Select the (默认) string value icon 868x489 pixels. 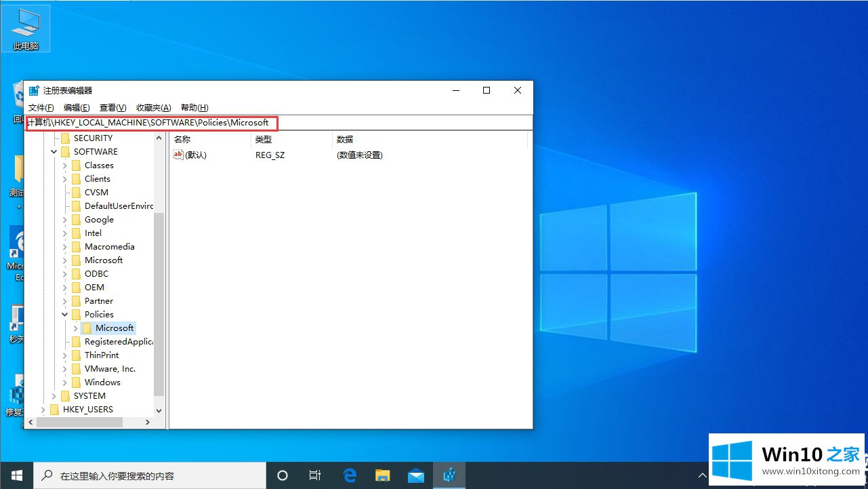click(179, 155)
